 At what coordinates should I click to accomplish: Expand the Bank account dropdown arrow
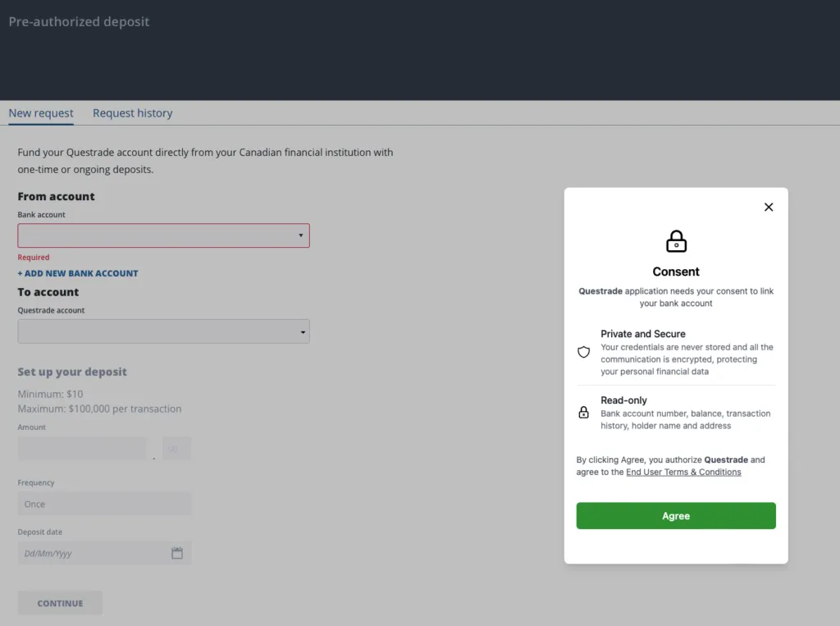[300, 235]
